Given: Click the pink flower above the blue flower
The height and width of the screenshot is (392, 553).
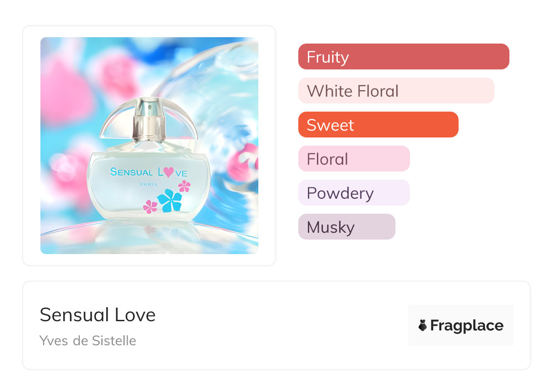Looking at the screenshot, I should pyautogui.click(x=184, y=186).
